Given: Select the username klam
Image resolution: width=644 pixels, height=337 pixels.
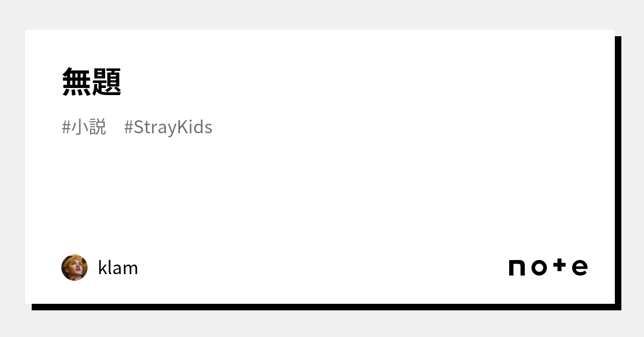Looking at the screenshot, I should pyautogui.click(x=118, y=268).
